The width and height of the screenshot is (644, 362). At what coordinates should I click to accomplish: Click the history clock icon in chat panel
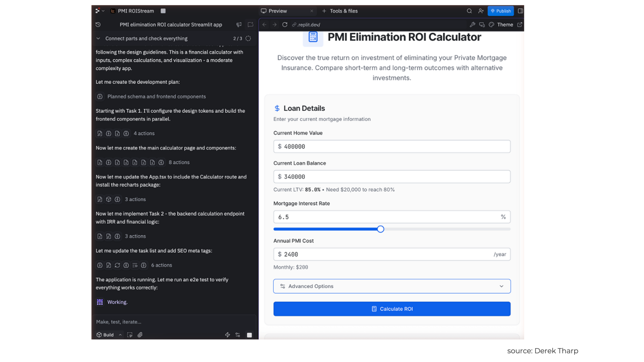[x=98, y=24]
